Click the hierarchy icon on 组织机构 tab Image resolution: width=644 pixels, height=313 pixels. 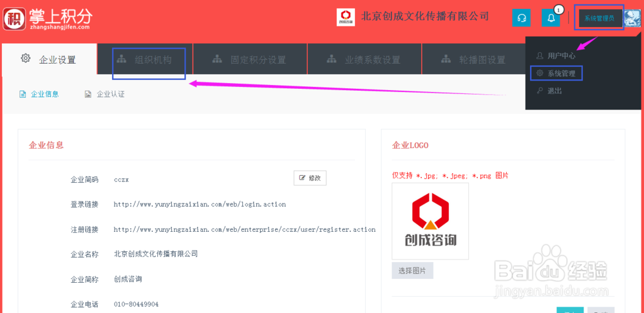click(x=121, y=59)
